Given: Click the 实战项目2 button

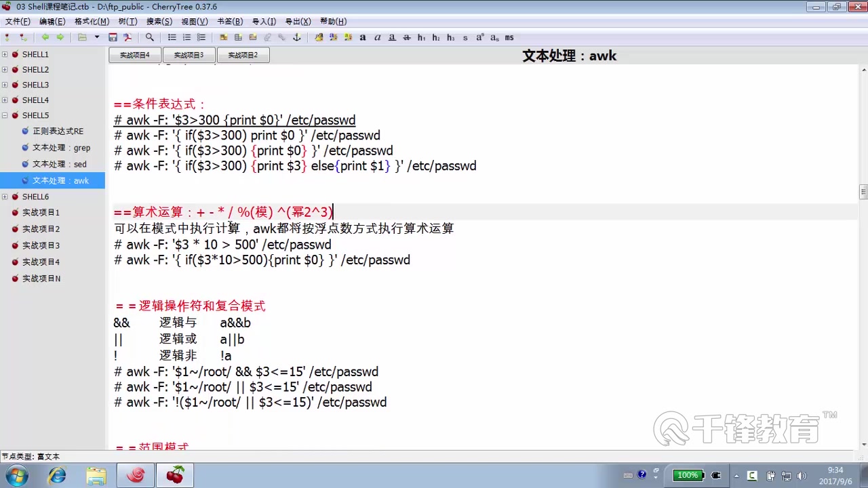Looking at the screenshot, I should click(x=243, y=55).
